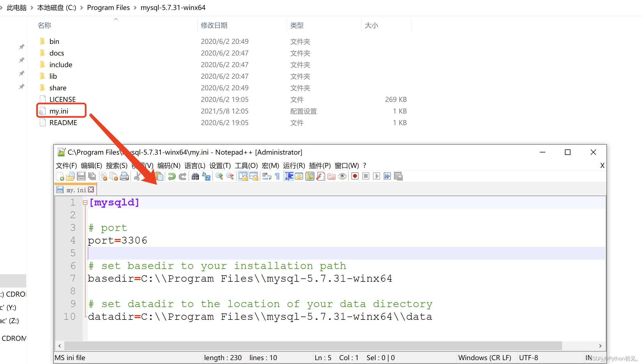Image resolution: width=642 pixels, height=364 pixels.
Task: Open the 设置(T) menu
Action: 220,165
